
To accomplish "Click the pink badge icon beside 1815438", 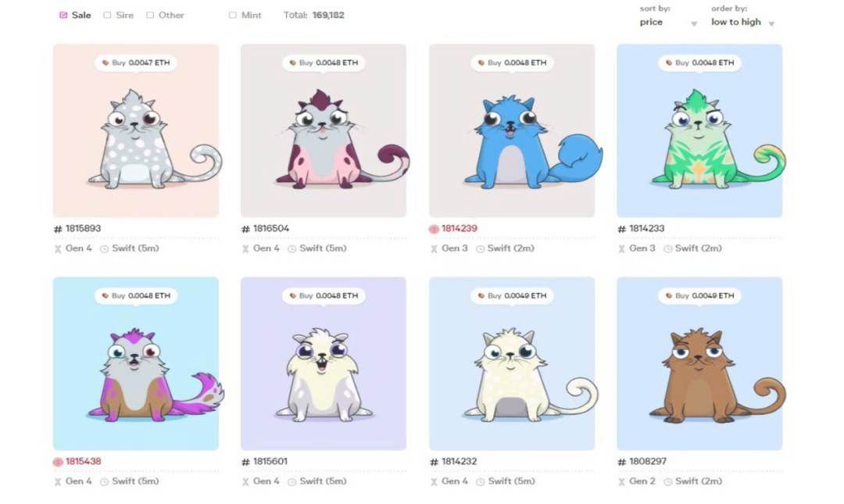I will tap(58, 462).
